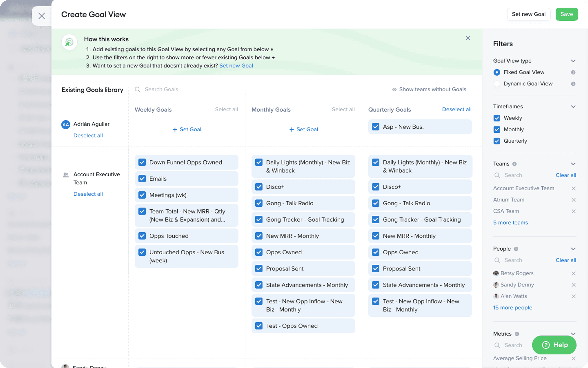Image resolution: width=588 pixels, height=368 pixels.
Task: Uncheck the Monthly timeframe checkbox
Action: coord(497,129)
